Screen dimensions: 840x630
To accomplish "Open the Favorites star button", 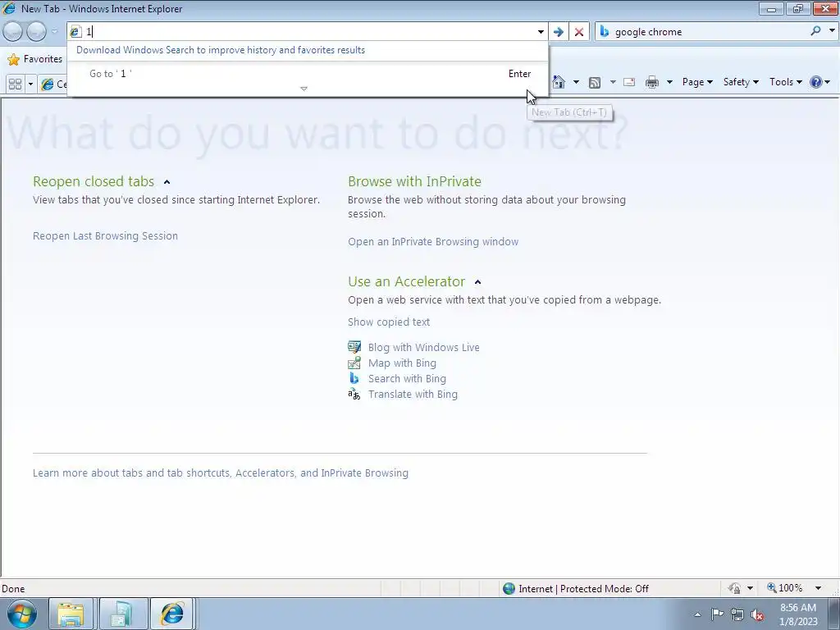I will [x=35, y=59].
